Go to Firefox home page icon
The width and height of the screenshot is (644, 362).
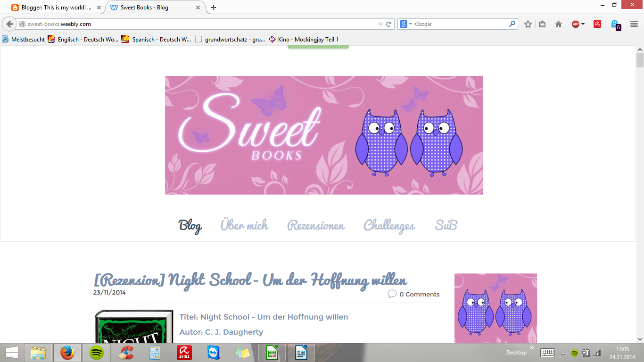click(x=559, y=24)
